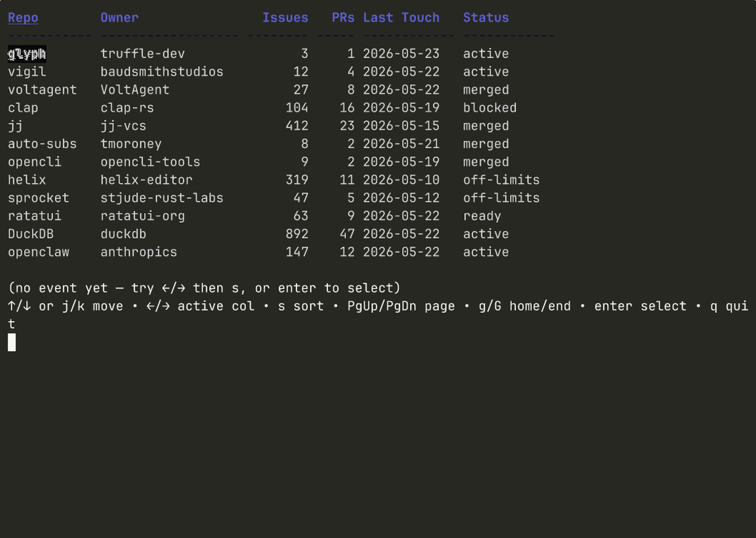Click issue count 63 for ratatui
The image size is (756, 538).
[x=301, y=216]
